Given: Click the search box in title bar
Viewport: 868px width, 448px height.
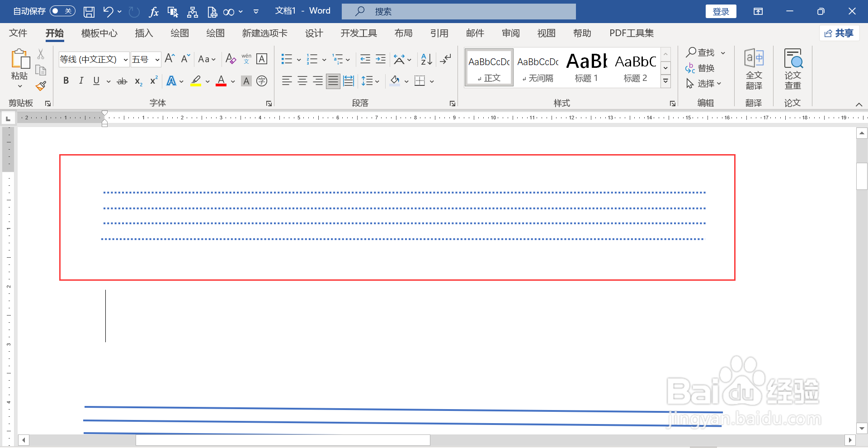Looking at the screenshot, I should tap(459, 11).
